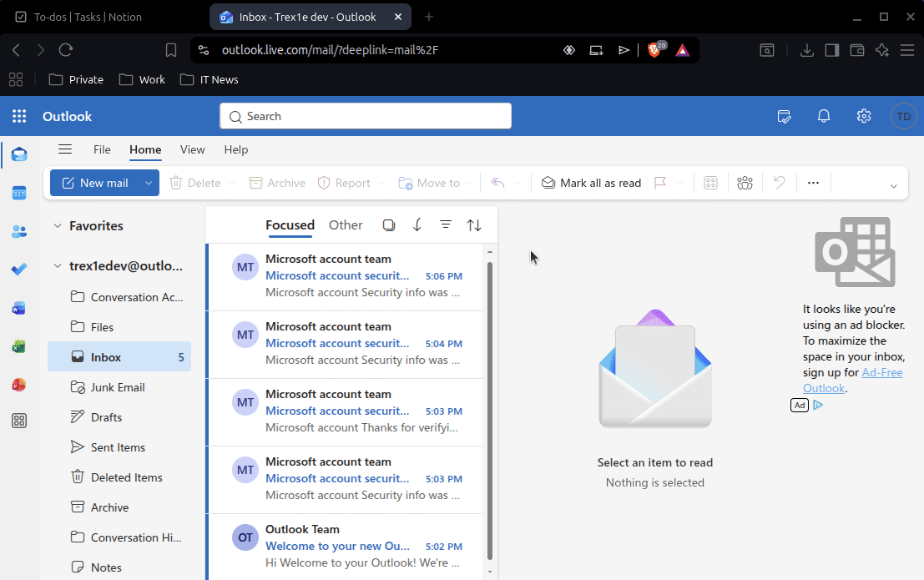The image size is (924, 580).
Task: Open the Junk Email folder
Action: pos(119,387)
